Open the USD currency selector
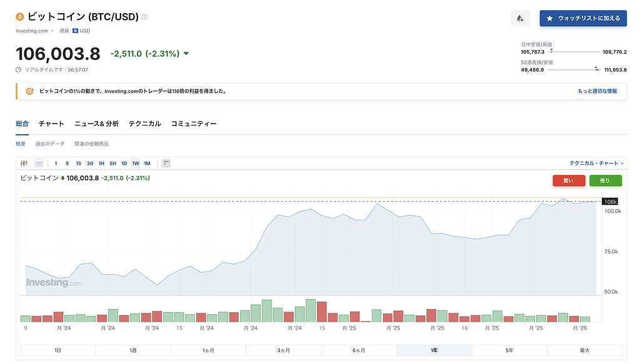This screenshot has height=364, width=640. click(x=81, y=31)
